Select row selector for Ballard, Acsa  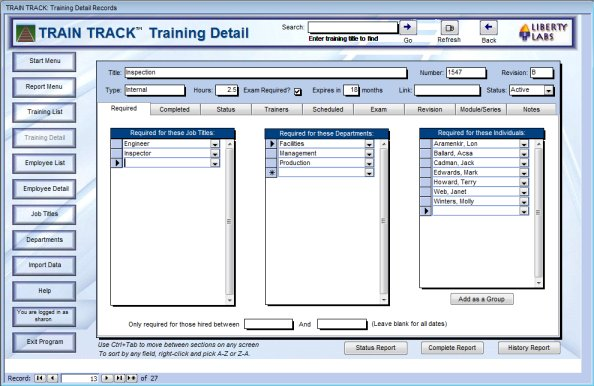click(x=426, y=153)
